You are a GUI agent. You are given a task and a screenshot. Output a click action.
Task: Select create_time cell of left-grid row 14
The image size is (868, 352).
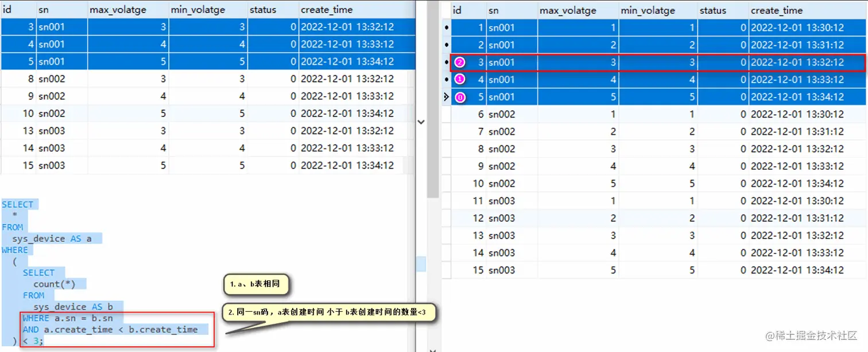tap(357, 148)
